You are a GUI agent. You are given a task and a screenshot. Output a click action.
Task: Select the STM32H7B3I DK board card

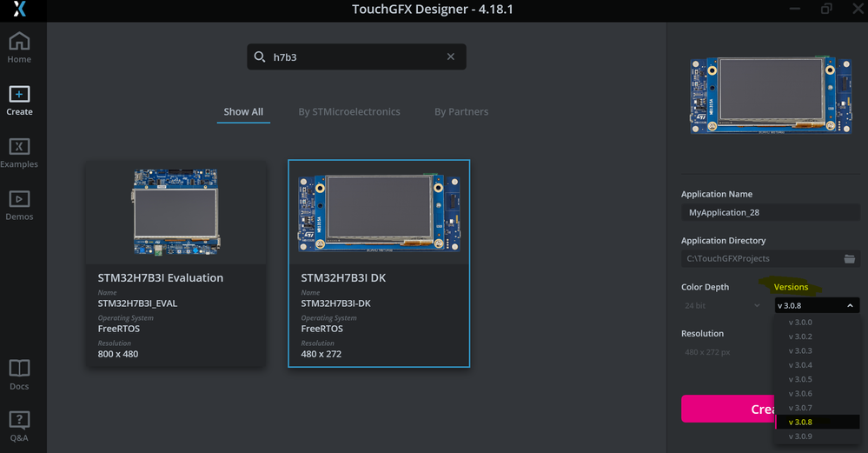coord(379,263)
